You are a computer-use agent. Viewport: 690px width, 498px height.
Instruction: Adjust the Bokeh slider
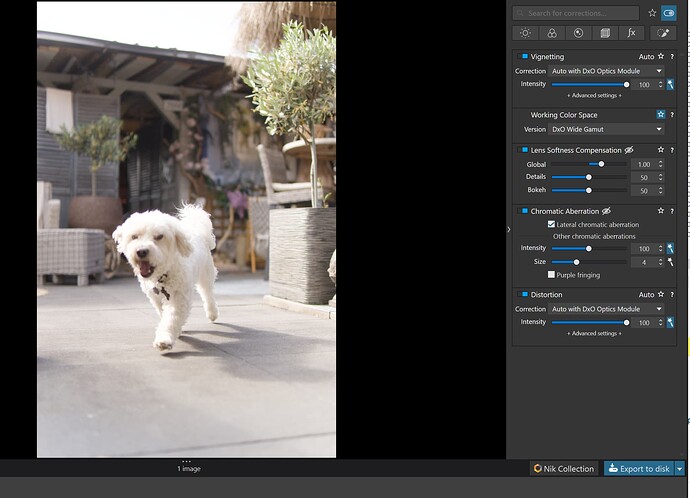589,190
